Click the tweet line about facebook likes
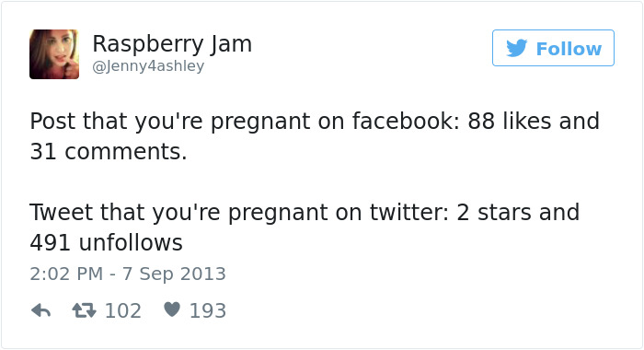This screenshot has height=350, width=644. point(315,122)
